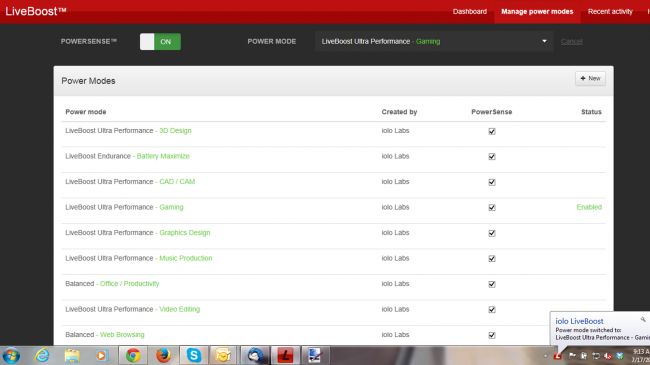
Task: Open the Recent activity tab
Action: tap(610, 12)
